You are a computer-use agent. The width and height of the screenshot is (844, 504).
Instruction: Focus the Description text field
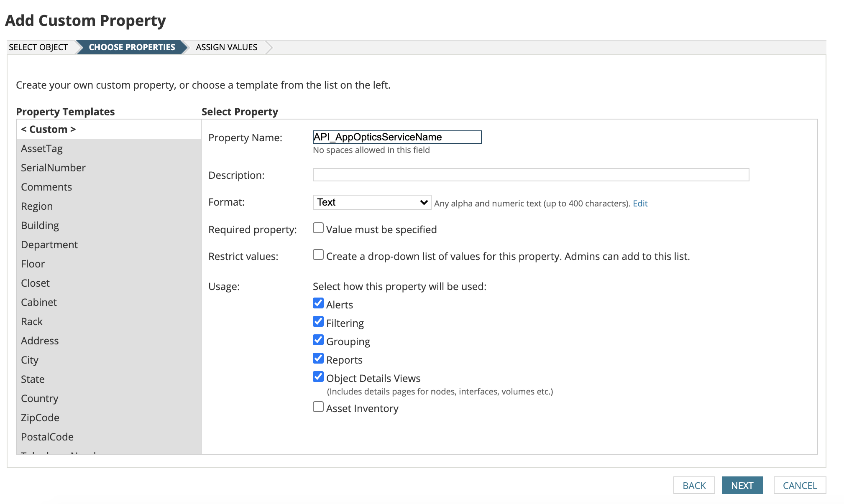530,175
